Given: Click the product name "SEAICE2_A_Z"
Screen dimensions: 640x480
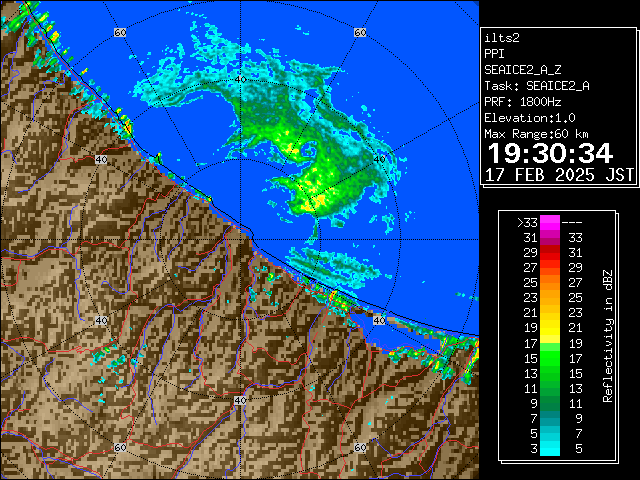Looking at the screenshot, I should 522,70.
